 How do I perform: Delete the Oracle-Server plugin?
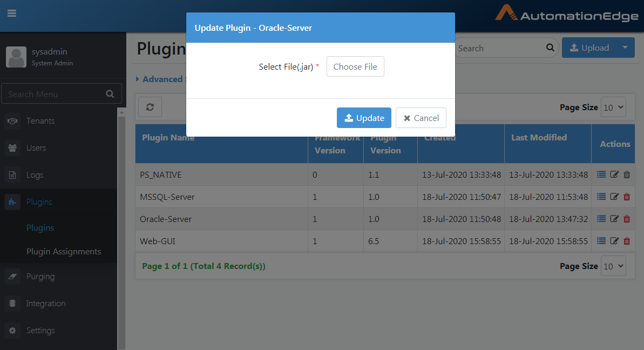coord(627,219)
